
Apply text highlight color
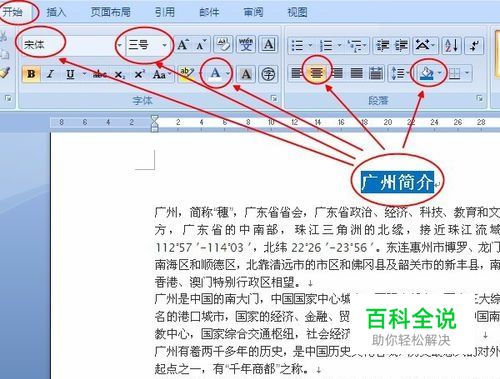click(186, 74)
